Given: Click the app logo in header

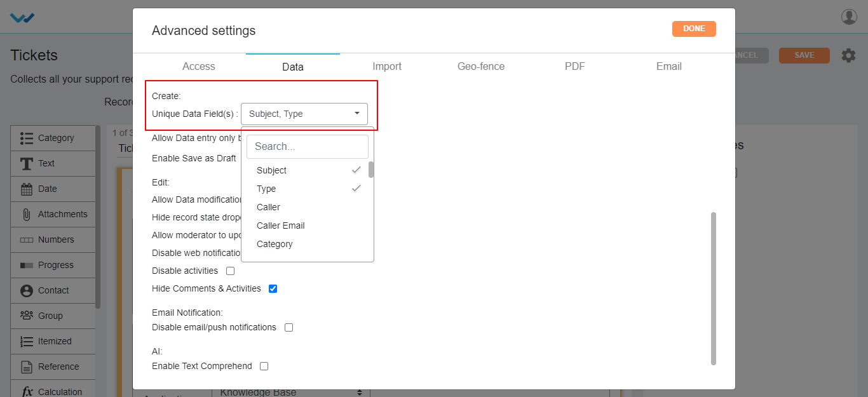Looking at the screenshot, I should pos(22,17).
